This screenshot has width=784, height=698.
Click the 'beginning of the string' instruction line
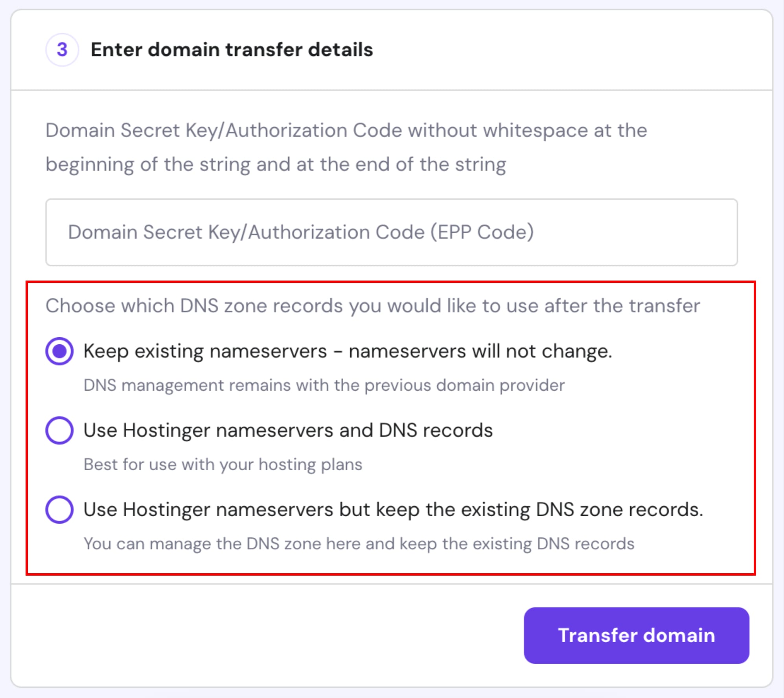tap(276, 164)
